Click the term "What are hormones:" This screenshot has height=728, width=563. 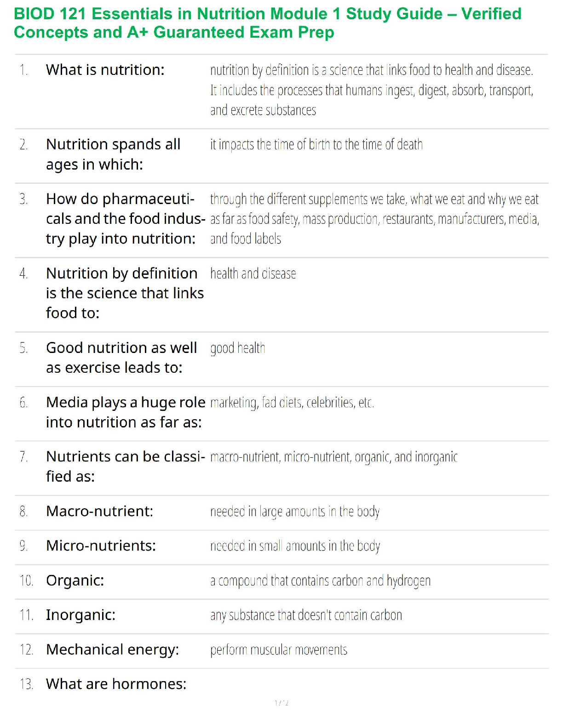click(116, 684)
